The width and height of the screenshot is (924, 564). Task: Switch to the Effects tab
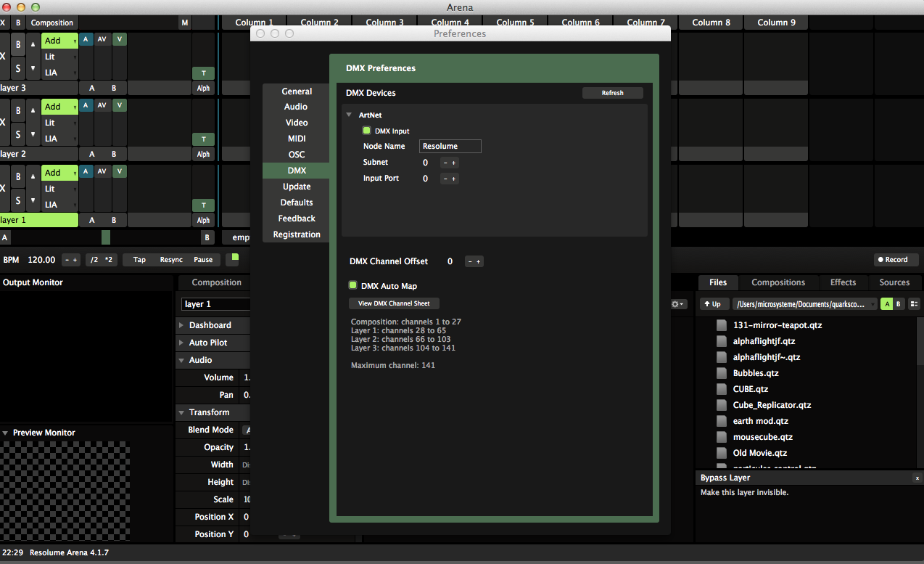tap(843, 282)
